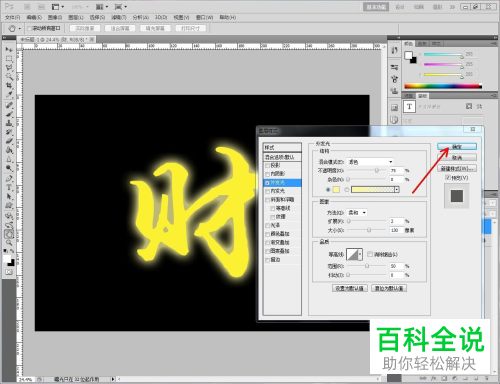Enable the 投影 (Drop Shadow) style checkbox
Screen dimensions: 500x384
click(x=267, y=166)
